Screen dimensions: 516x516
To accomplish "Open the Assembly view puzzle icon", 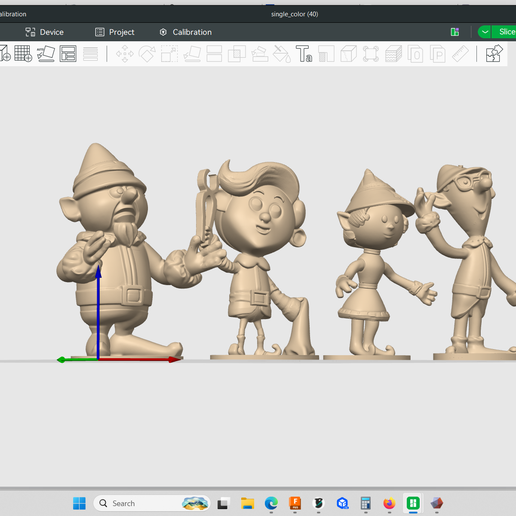I will [x=494, y=54].
